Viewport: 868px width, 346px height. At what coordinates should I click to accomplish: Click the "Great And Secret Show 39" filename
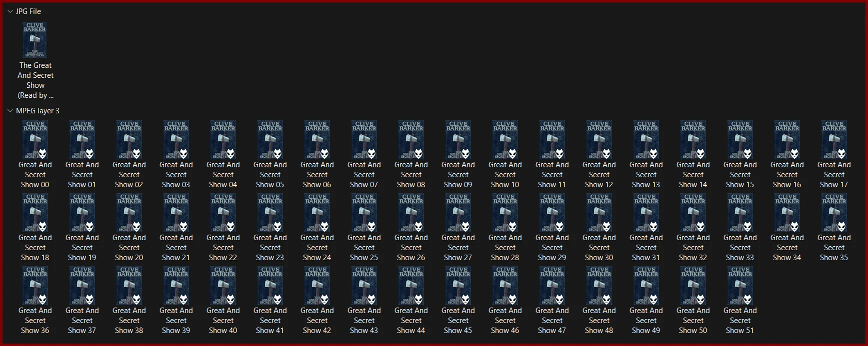(x=176, y=321)
